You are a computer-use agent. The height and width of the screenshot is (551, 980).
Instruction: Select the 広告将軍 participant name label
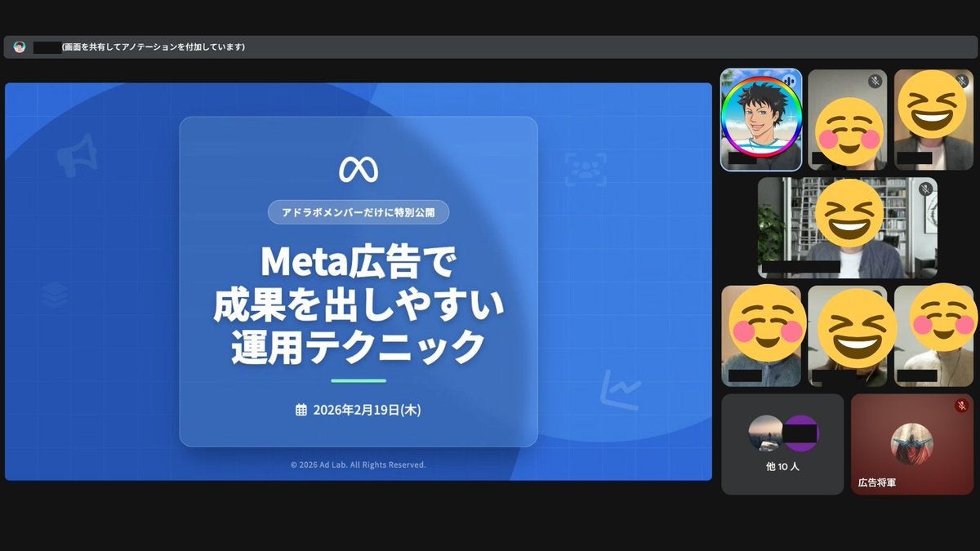tap(877, 483)
